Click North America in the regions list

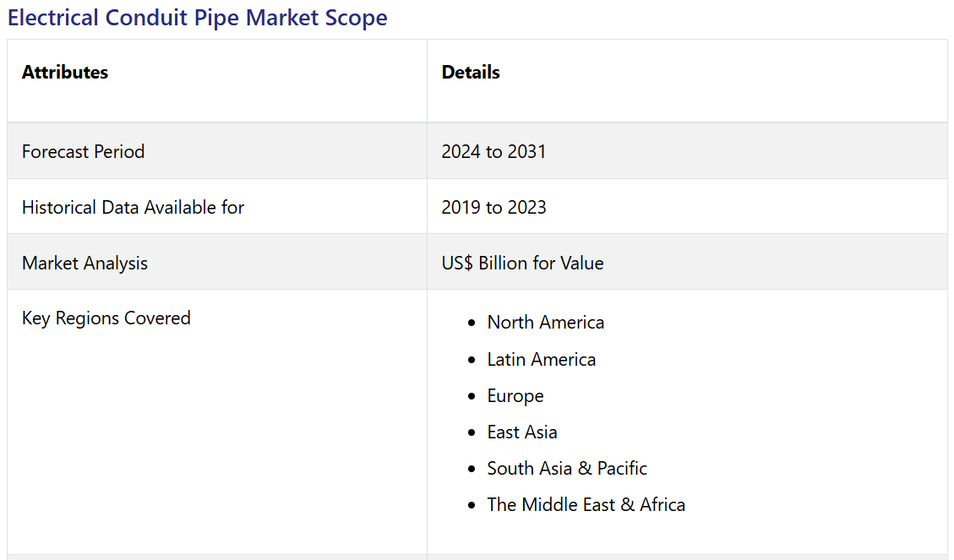coord(545,323)
